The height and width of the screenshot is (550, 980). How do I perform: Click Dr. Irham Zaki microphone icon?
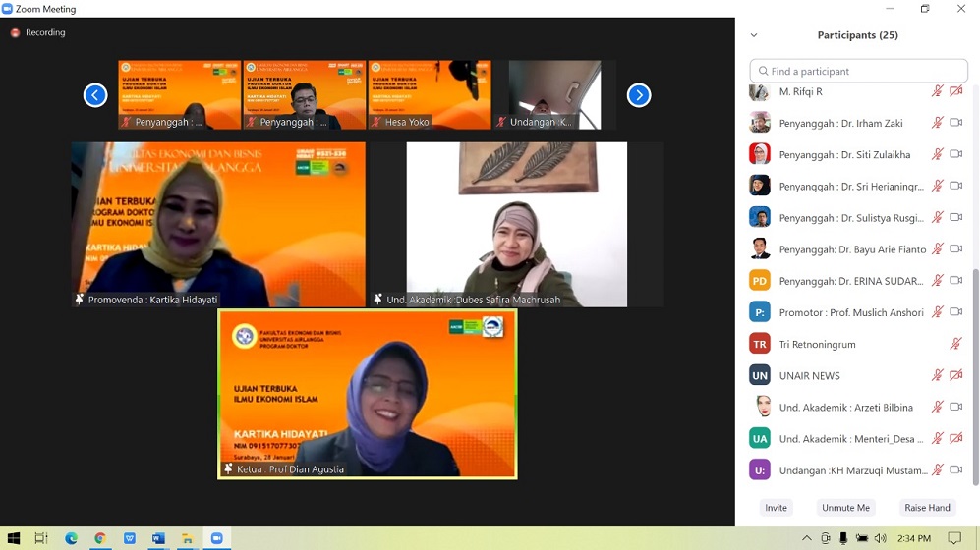coord(937,123)
